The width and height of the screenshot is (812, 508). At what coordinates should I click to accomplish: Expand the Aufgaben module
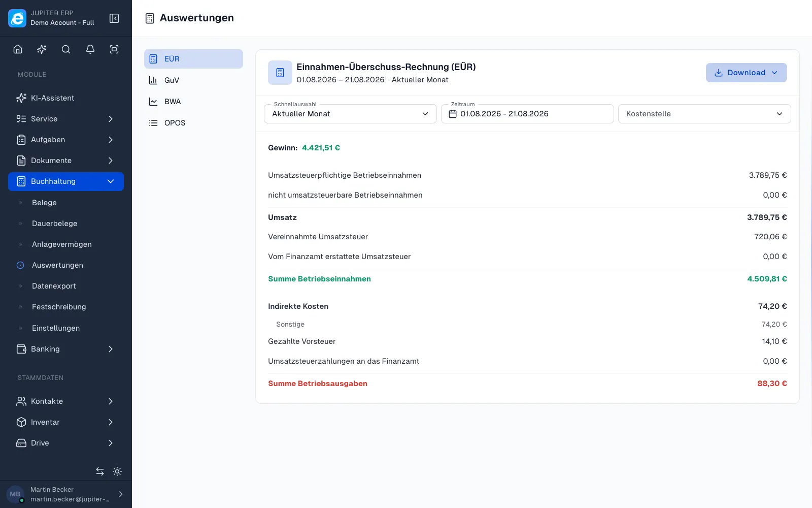(x=66, y=140)
